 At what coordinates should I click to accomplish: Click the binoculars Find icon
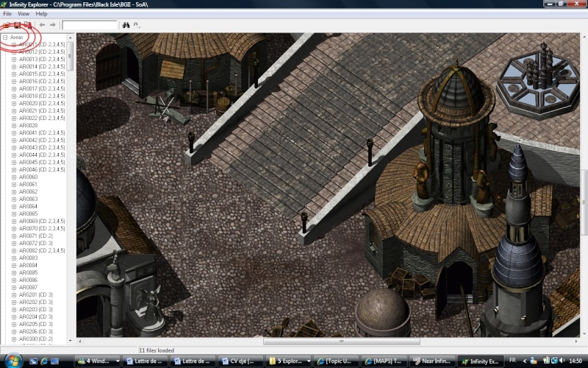coord(126,25)
